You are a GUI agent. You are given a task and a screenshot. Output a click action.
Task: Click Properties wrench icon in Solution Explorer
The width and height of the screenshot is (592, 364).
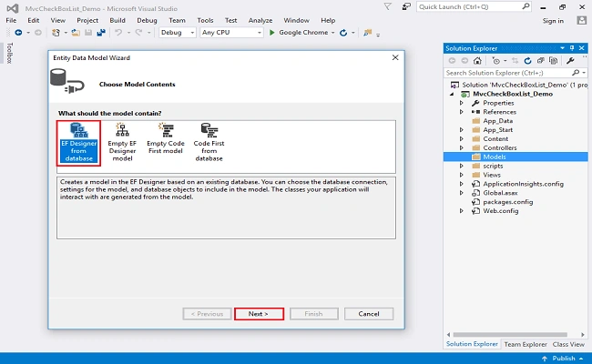(570, 61)
